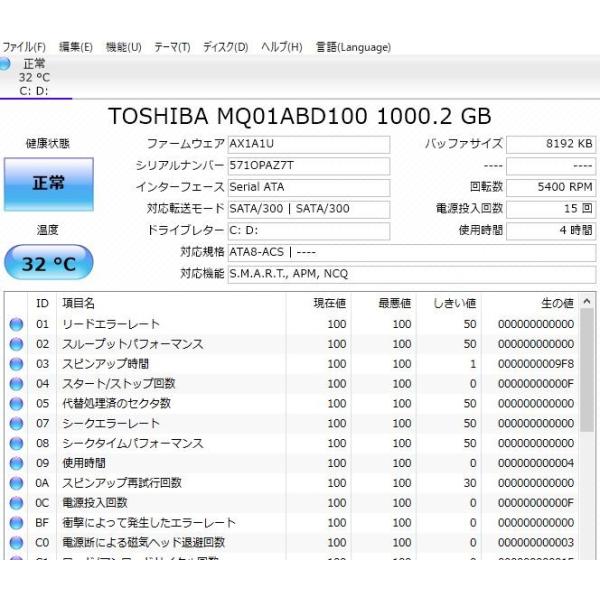Select attribute name 電源断による磁気ヘッド退避回数
The width and height of the screenshot is (600, 600).
click(143, 543)
